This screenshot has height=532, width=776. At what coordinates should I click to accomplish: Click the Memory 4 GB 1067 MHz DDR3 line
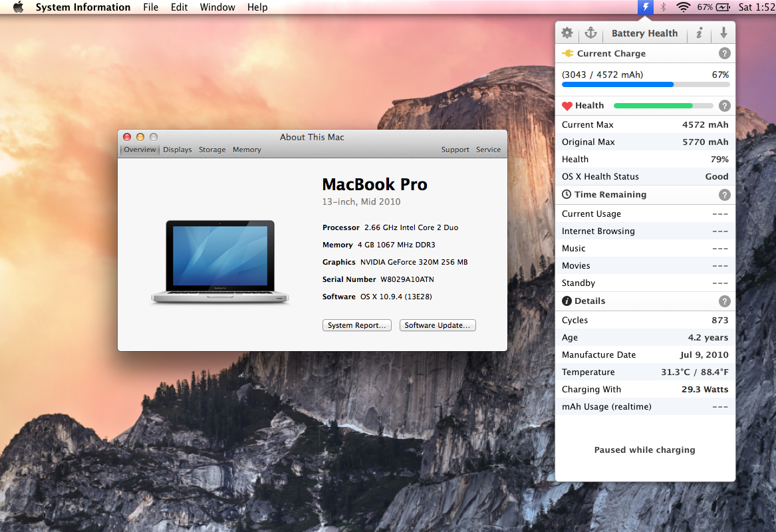coord(378,245)
